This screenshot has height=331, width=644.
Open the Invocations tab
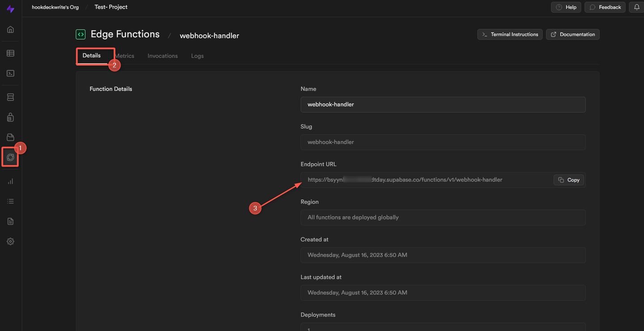[162, 55]
